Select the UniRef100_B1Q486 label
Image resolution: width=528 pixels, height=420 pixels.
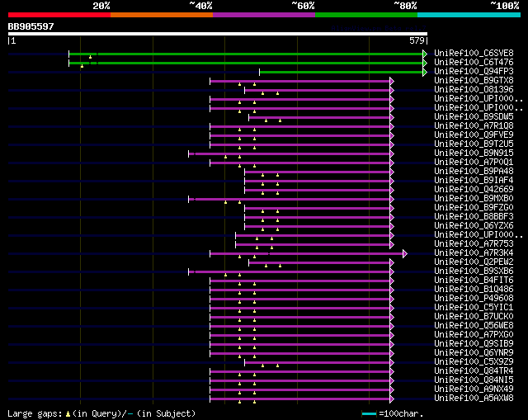pos(474,290)
